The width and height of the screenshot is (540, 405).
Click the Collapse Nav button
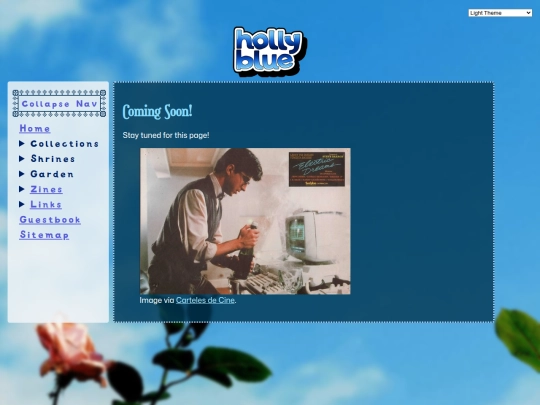click(x=59, y=103)
